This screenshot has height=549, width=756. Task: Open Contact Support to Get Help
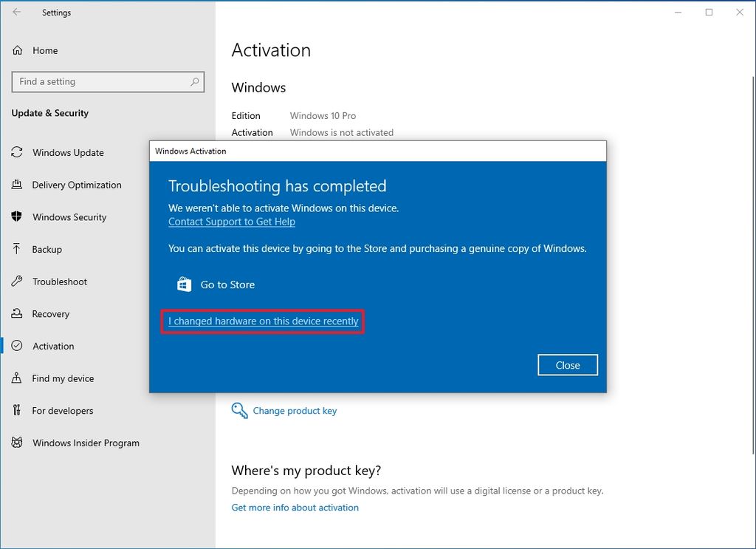(231, 221)
